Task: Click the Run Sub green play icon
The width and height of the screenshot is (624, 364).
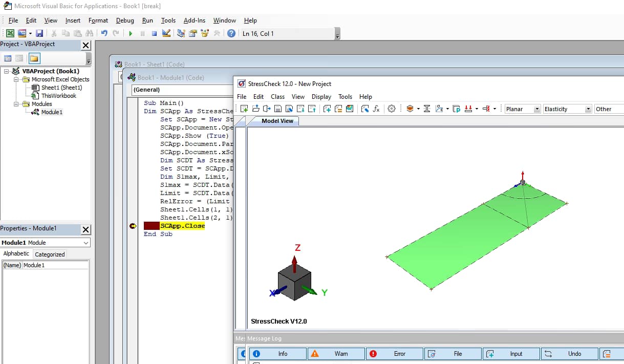Action: [131, 34]
